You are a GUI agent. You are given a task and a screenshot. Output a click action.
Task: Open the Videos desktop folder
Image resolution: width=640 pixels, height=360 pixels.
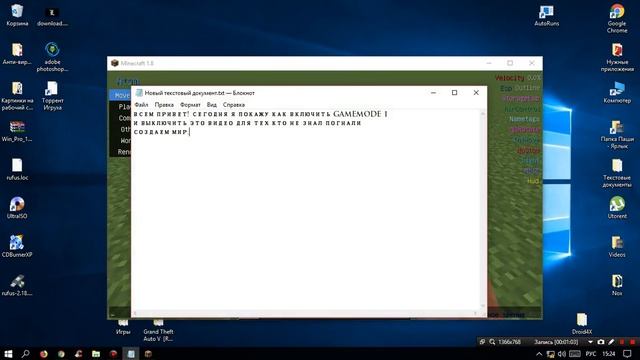point(617,246)
